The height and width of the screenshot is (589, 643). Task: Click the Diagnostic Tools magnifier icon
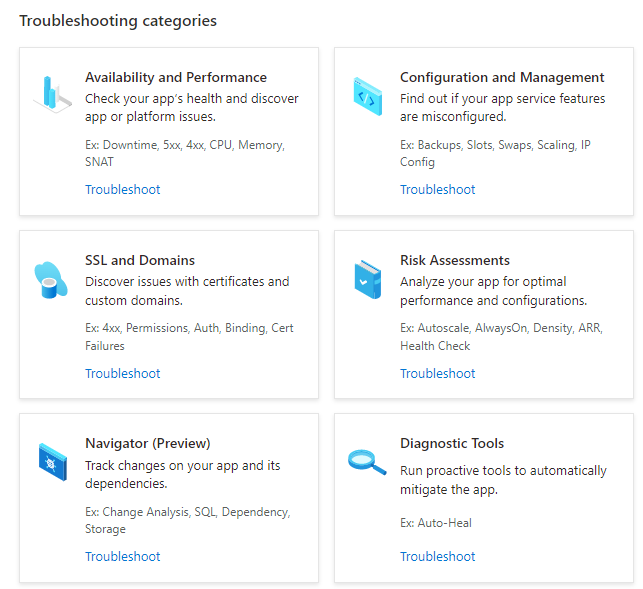367,462
